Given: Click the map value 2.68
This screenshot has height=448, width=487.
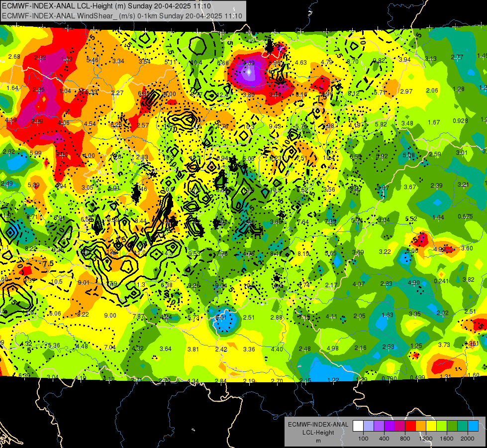Looking at the screenshot, I should point(14,57).
